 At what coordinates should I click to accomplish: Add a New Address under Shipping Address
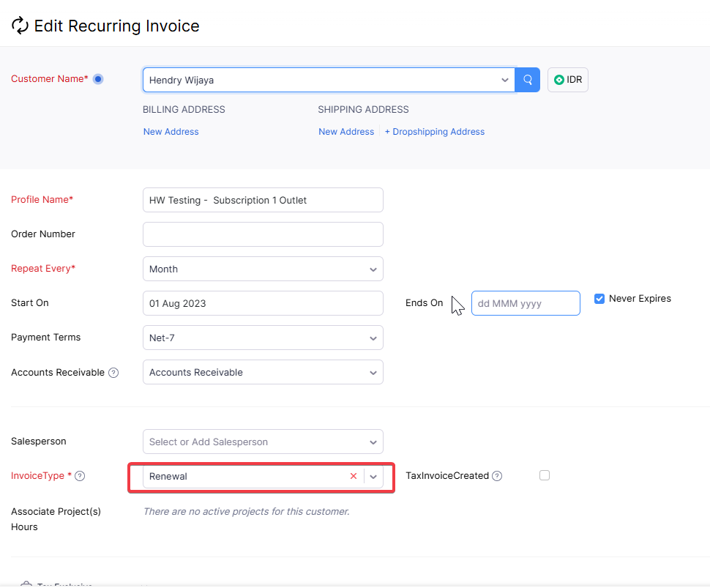pyautogui.click(x=346, y=131)
